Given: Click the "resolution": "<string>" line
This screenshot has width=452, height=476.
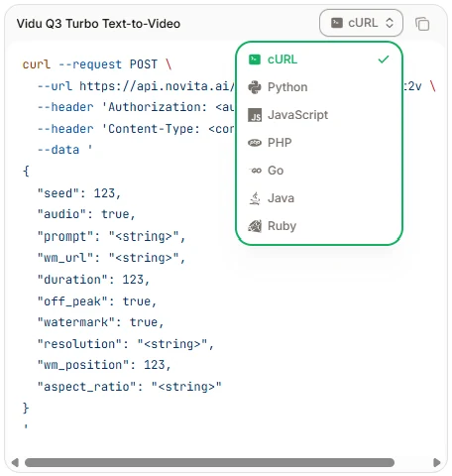Looking at the screenshot, I should click(x=126, y=344).
